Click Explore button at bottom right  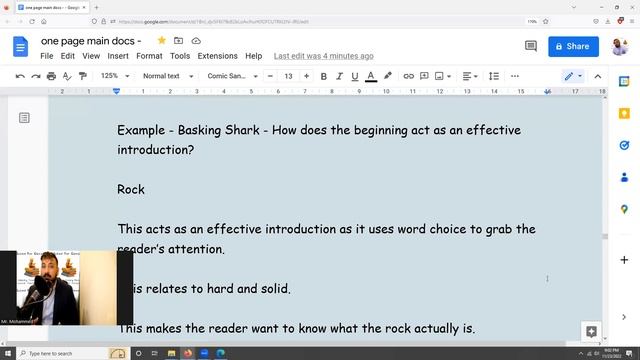coord(591,331)
